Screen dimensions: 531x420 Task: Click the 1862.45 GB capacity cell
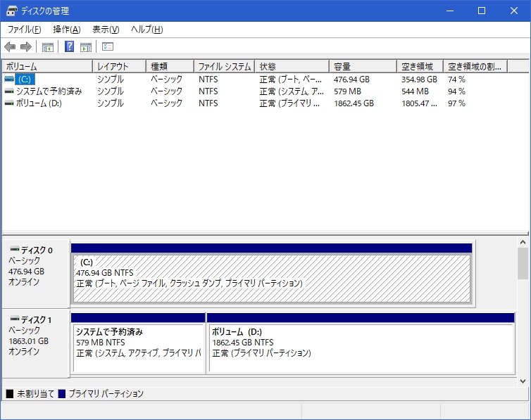click(354, 103)
